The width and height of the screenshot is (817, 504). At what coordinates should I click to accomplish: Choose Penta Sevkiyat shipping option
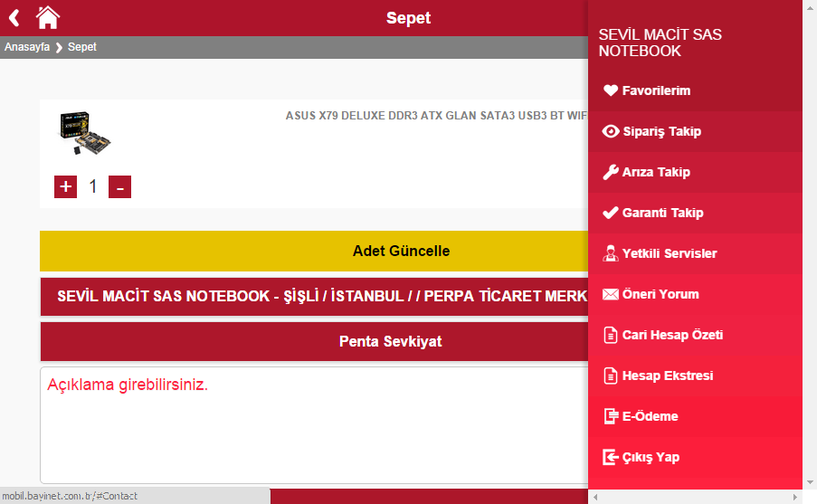click(x=314, y=341)
